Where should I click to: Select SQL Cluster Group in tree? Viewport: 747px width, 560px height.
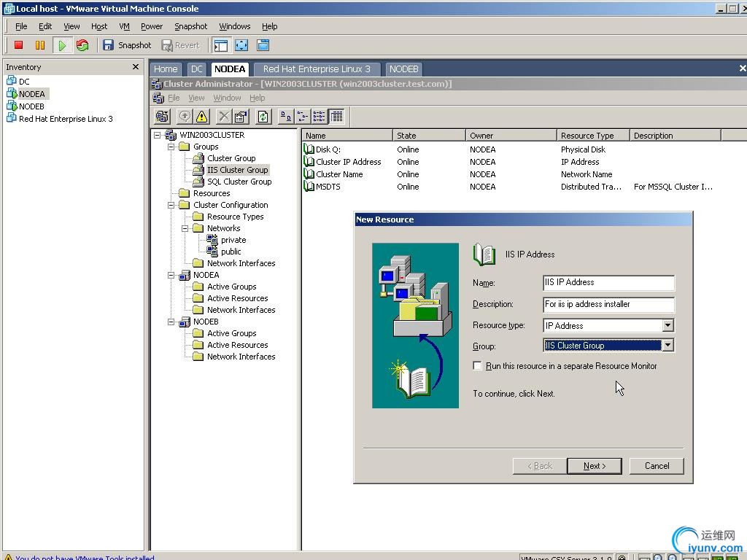coord(239,182)
